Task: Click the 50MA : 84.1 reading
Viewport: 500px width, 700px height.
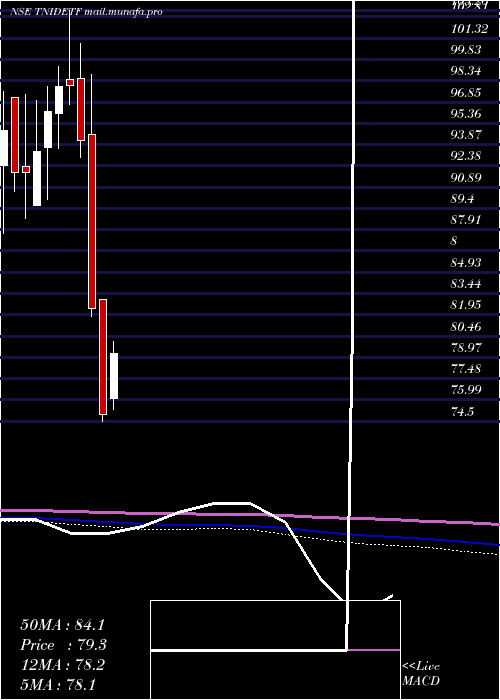Action: [x=64, y=625]
